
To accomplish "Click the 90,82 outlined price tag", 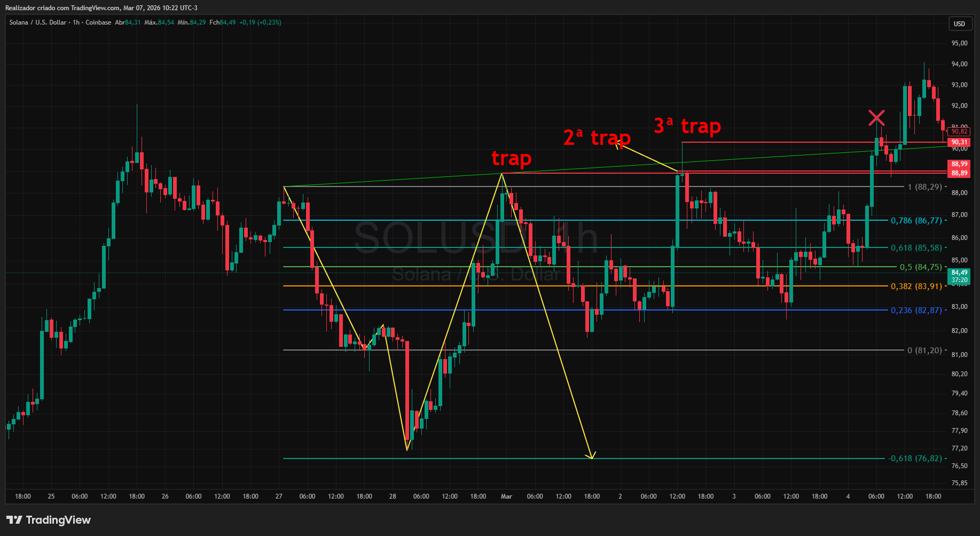I will (x=959, y=131).
